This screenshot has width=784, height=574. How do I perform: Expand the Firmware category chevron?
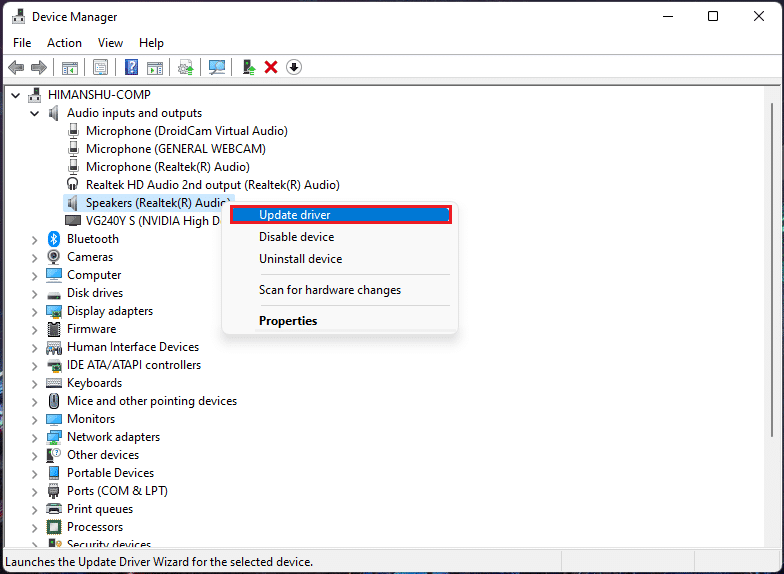pos(34,330)
